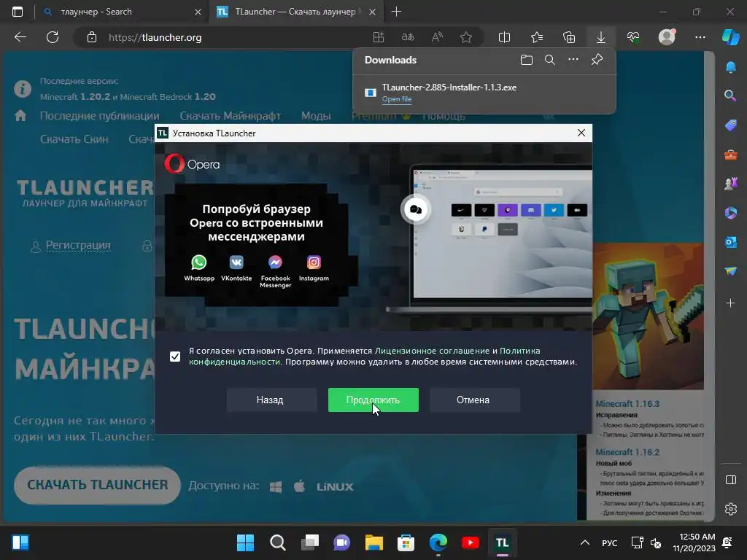Screen dimensions: 747x560
Task: Open sidebar search magnifier icon
Action: [x=730, y=96]
